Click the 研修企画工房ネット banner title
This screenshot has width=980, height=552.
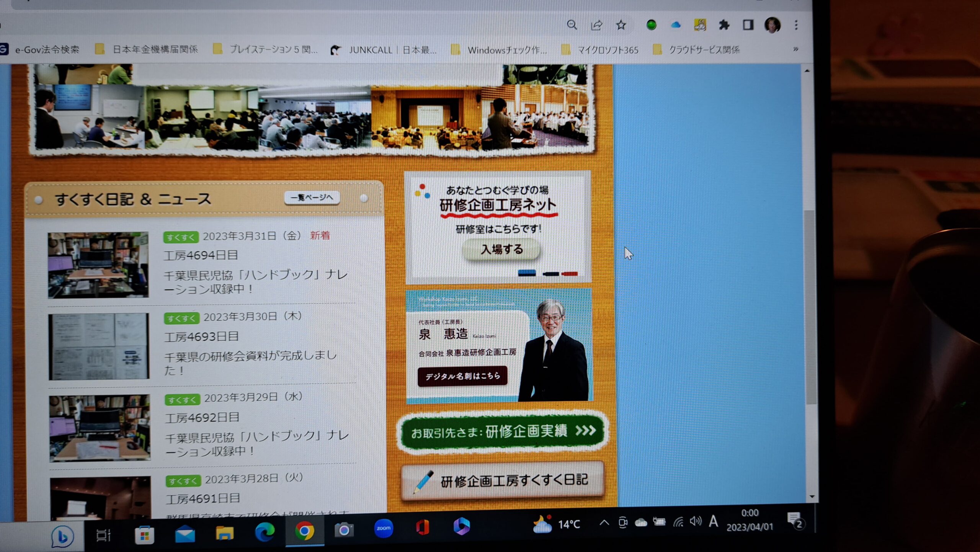(498, 205)
